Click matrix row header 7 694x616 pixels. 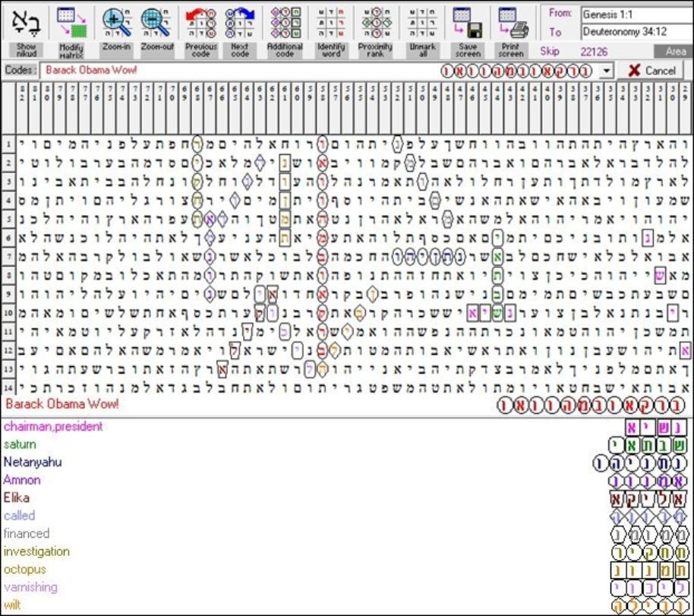8,257
